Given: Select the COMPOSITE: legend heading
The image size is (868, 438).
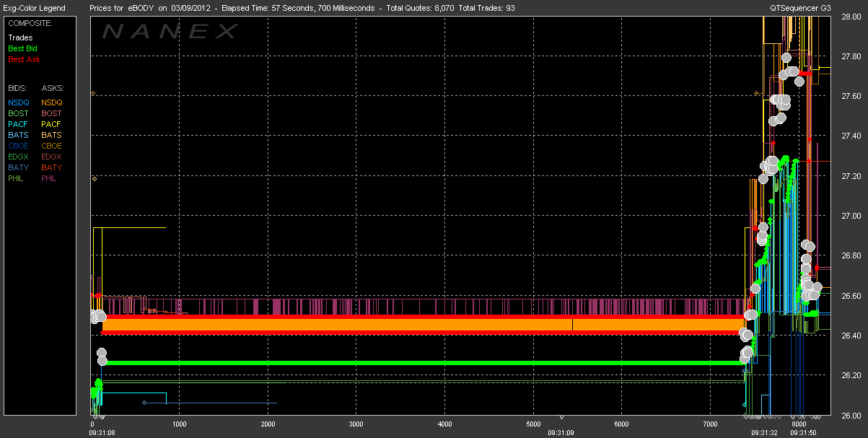Looking at the screenshot, I should coord(28,22).
